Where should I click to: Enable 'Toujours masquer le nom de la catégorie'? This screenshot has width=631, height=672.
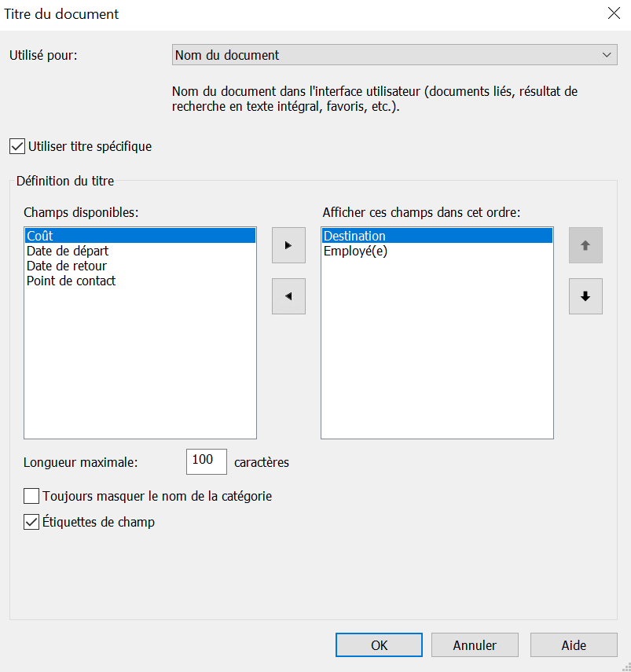(x=31, y=496)
